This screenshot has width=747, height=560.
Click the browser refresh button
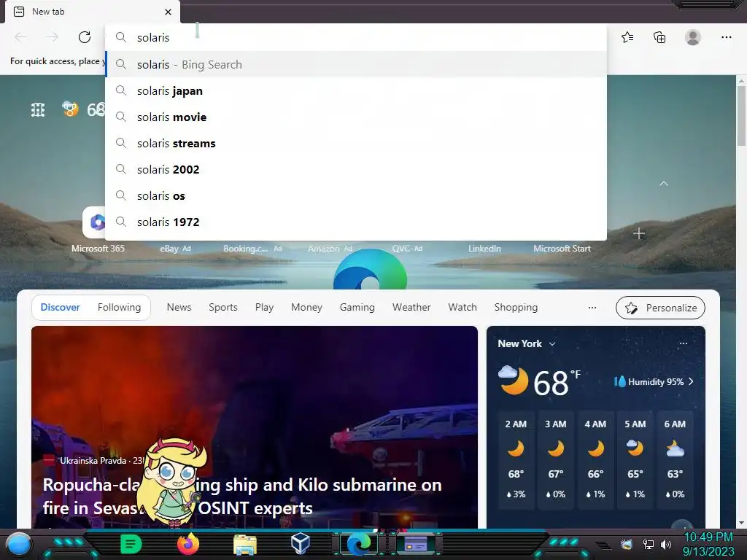[85, 37]
